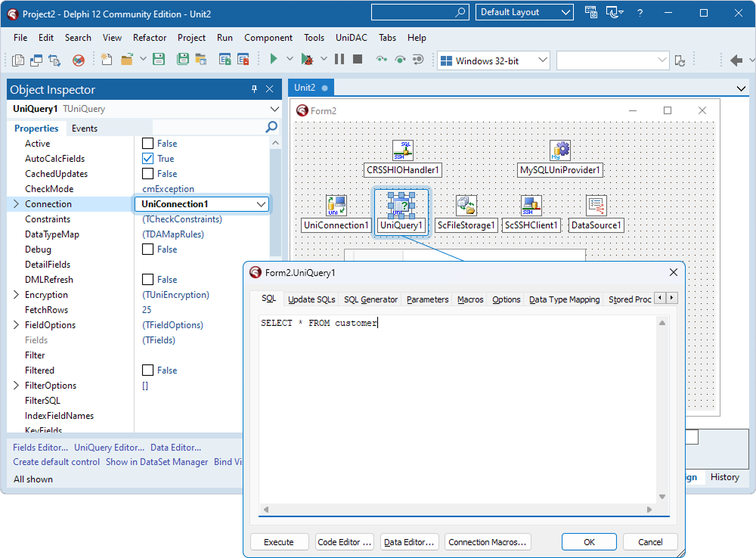Image resolution: width=756 pixels, height=558 pixels.
Task: Expand the Encryption property node
Action: [17, 295]
